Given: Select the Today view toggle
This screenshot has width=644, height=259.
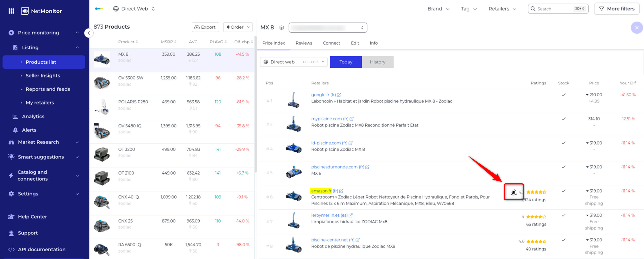Looking at the screenshot, I should pyautogui.click(x=346, y=62).
